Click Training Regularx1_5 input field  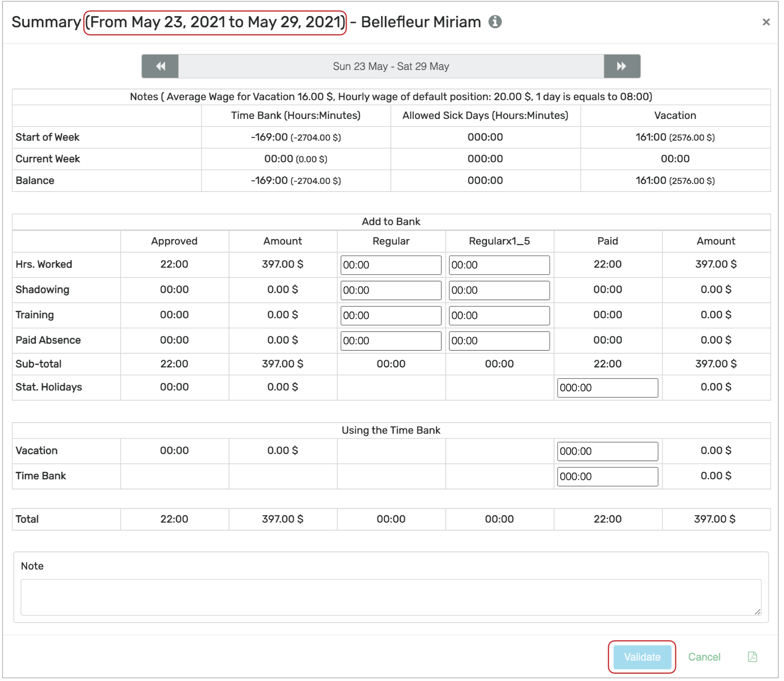pyautogui.click(x=499, y=315)
